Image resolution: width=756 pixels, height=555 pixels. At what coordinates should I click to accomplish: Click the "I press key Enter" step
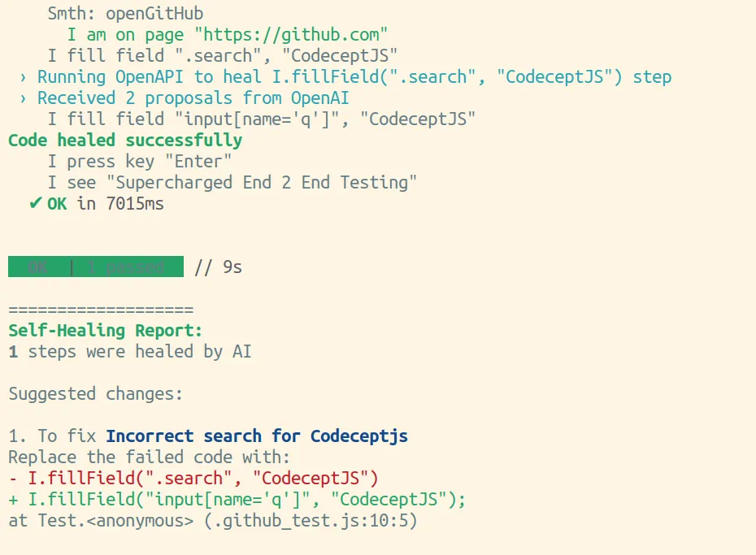point(140,162)
